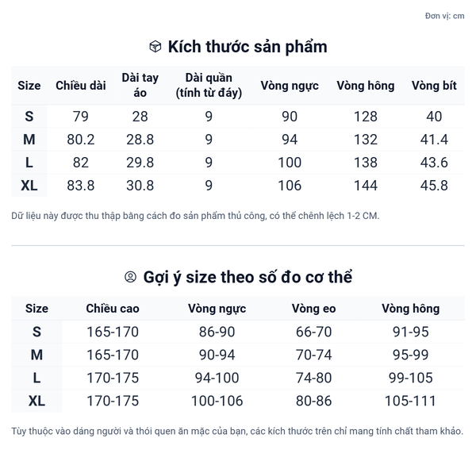This screenshot has width=476, height=476.
Task: Click the manual measurement note "Dữ liệu này…"
Action: pos(196,216)
